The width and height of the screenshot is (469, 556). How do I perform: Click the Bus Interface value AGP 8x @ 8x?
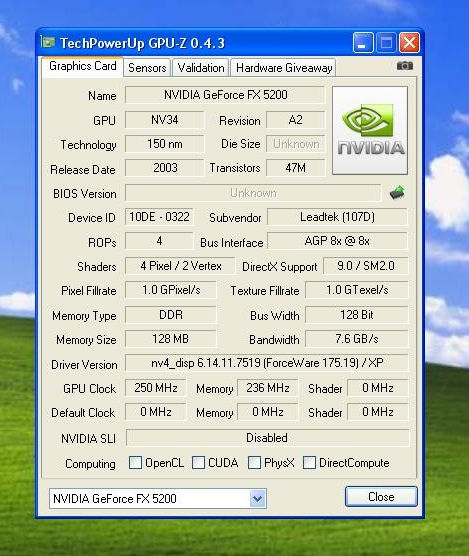coord(337,241)
